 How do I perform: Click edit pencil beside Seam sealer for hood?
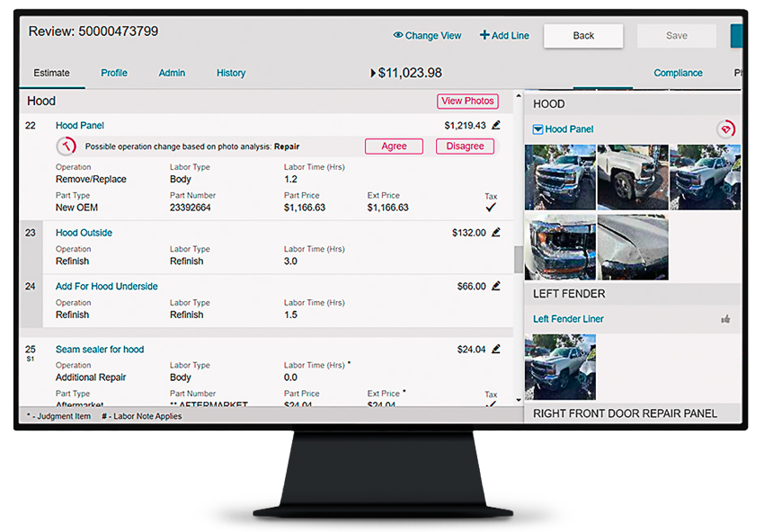tap(496, 349)
